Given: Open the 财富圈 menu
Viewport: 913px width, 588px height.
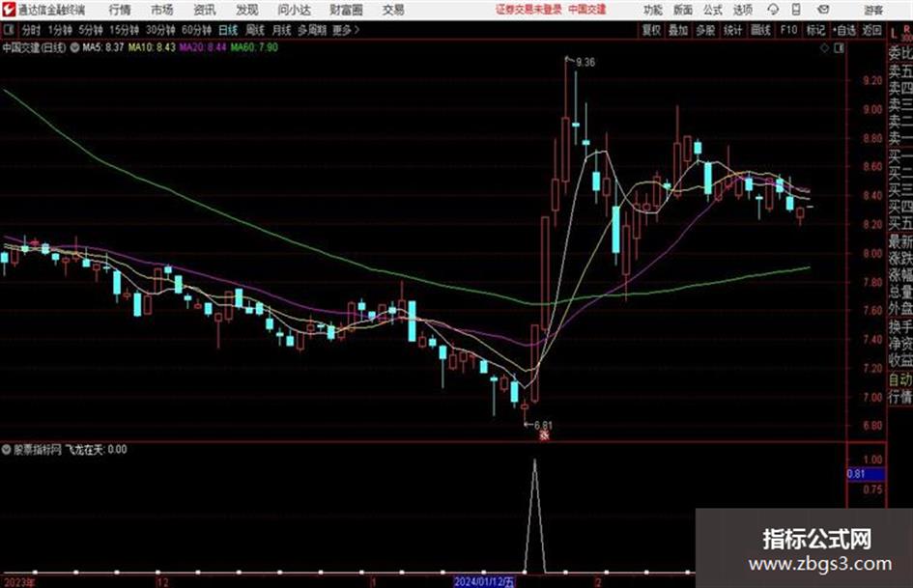Looking at the screenshot, I should pos(346,10).
